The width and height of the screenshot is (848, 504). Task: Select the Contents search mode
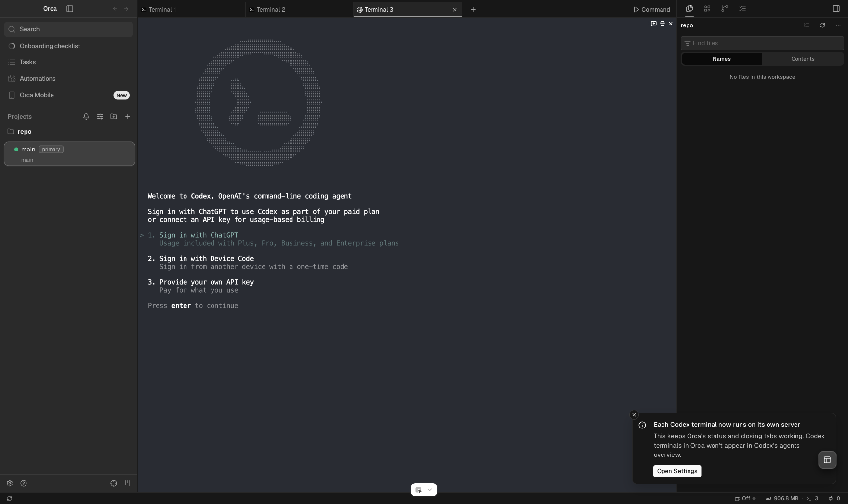tap(803, 59)
